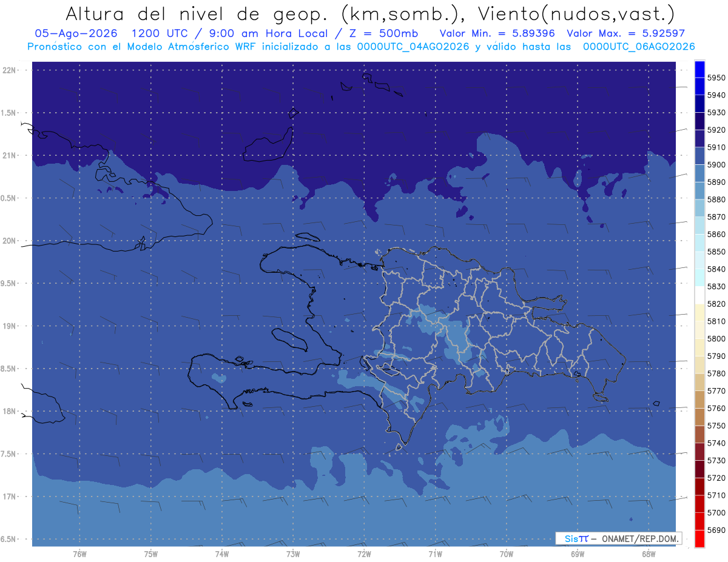Click the 5860 legend value
728x562 pixels.
(716, 235)
